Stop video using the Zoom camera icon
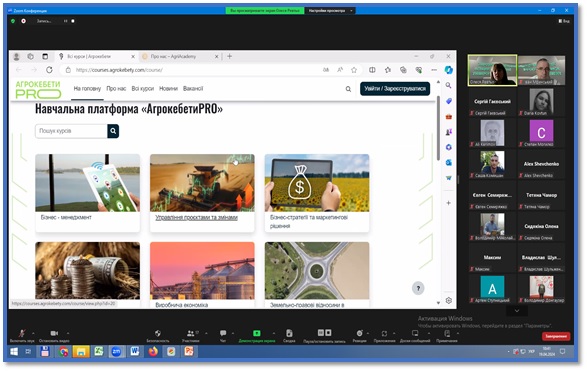Image resolution: width=587 pixels, height=371 pixels. (x=54, y=333)
